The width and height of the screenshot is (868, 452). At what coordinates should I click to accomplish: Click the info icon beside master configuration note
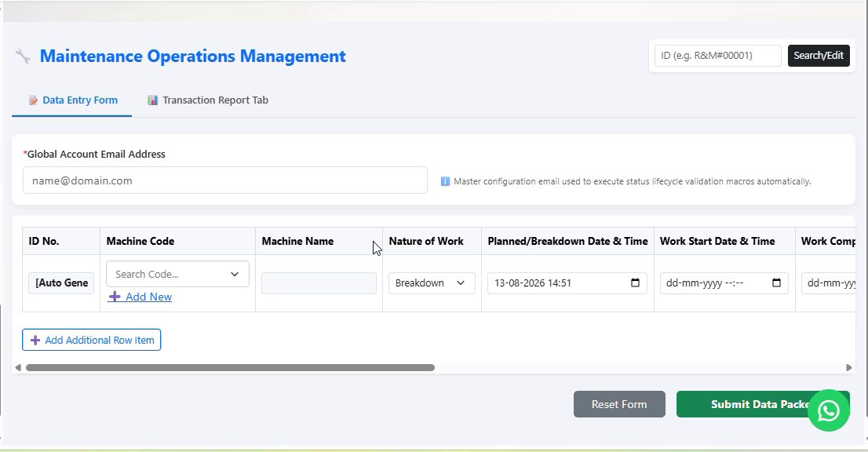coord(445,181)
